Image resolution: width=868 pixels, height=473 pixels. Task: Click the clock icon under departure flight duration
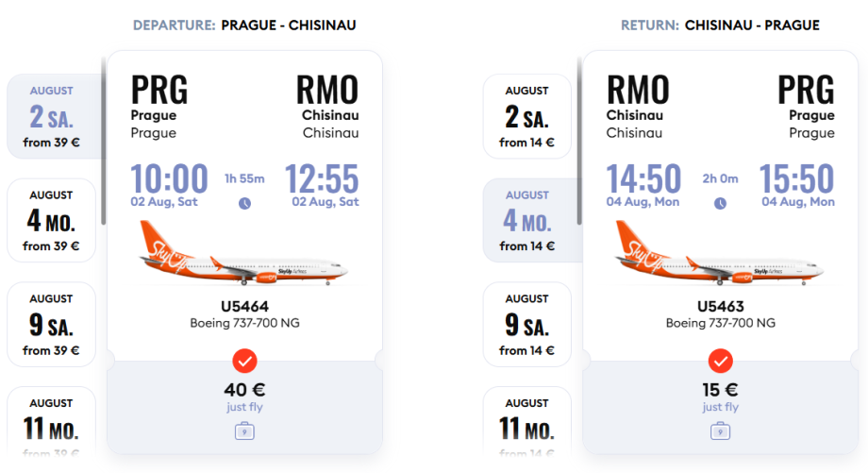coord(245,203)
